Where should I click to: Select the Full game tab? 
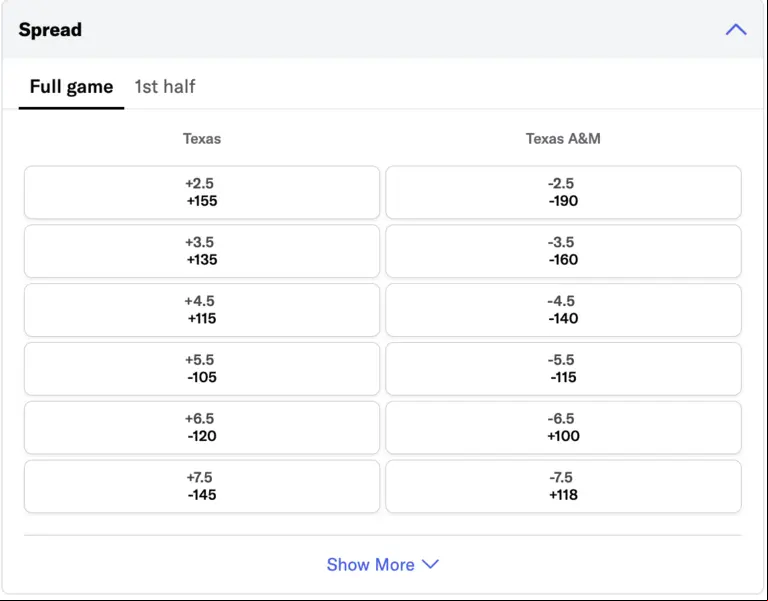click(71, 87)
